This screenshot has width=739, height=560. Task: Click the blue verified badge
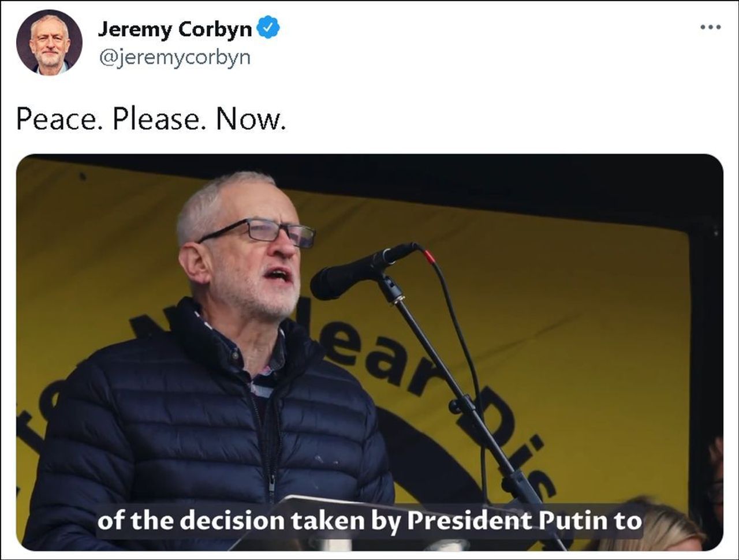click(268, 28)
